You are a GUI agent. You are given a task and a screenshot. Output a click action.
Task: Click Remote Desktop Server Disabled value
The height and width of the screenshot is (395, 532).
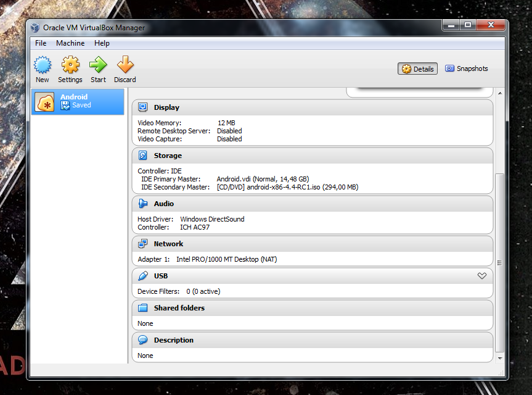pyautogui.click(x=229, y=131)
